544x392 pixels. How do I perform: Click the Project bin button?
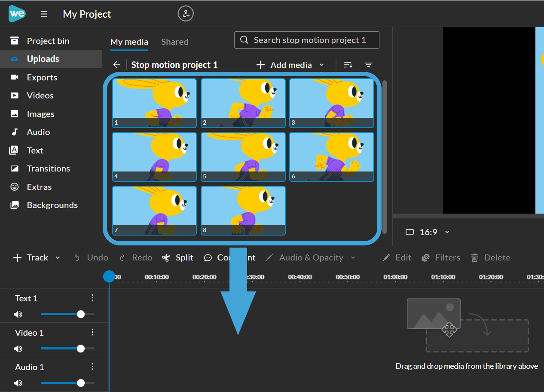pos(48,41)
